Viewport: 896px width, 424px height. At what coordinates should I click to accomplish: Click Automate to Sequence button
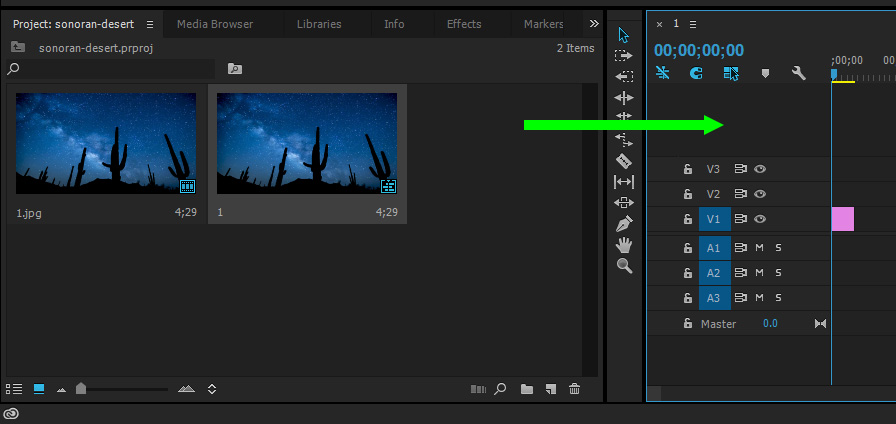coord(478,389)
